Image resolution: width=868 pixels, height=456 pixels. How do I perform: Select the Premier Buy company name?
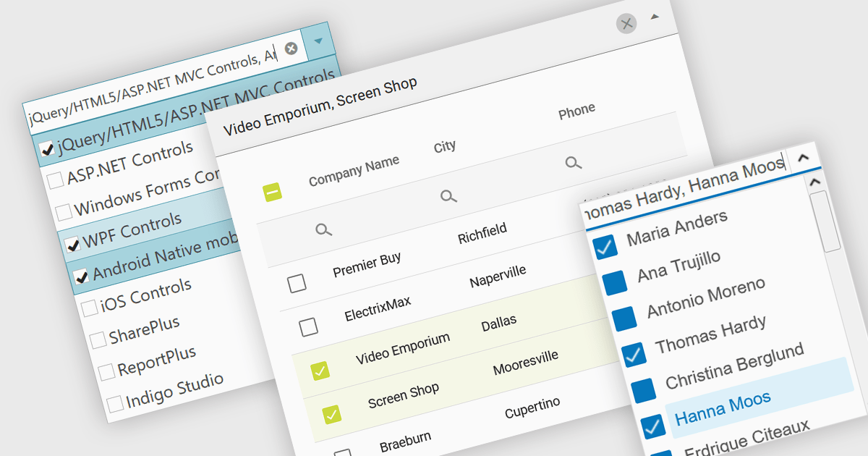tap(367, 266)
